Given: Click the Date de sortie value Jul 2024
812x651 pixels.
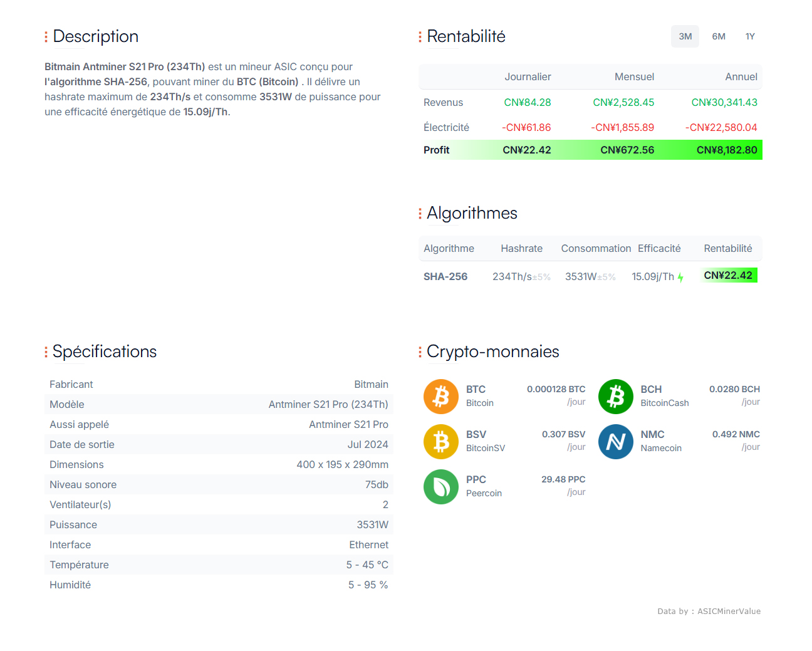Looking at the screenshot, I should coord(368,444).
